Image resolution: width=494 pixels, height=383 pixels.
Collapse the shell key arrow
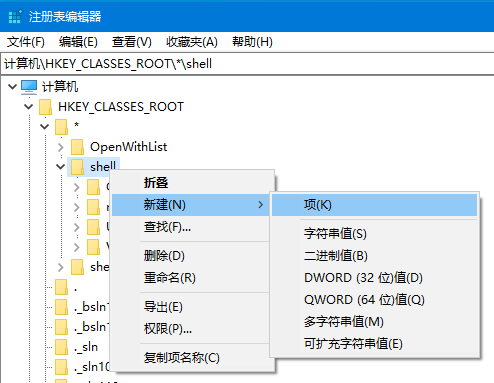coord(61,167)
